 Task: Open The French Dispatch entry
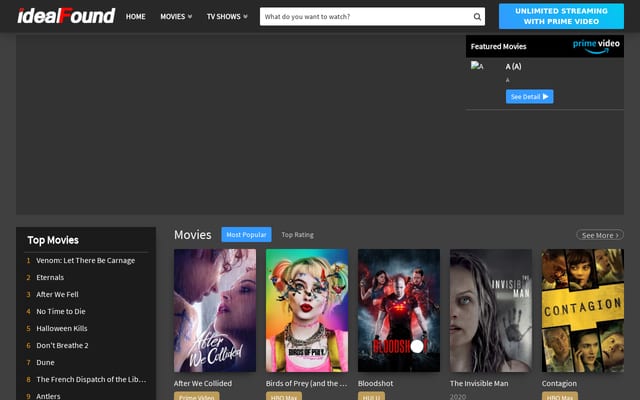[x=91, y=380]
